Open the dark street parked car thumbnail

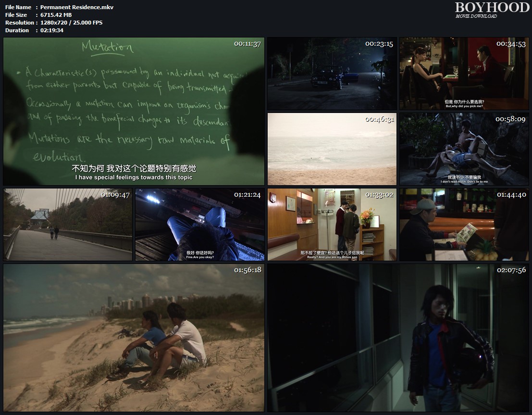point(332,74)
